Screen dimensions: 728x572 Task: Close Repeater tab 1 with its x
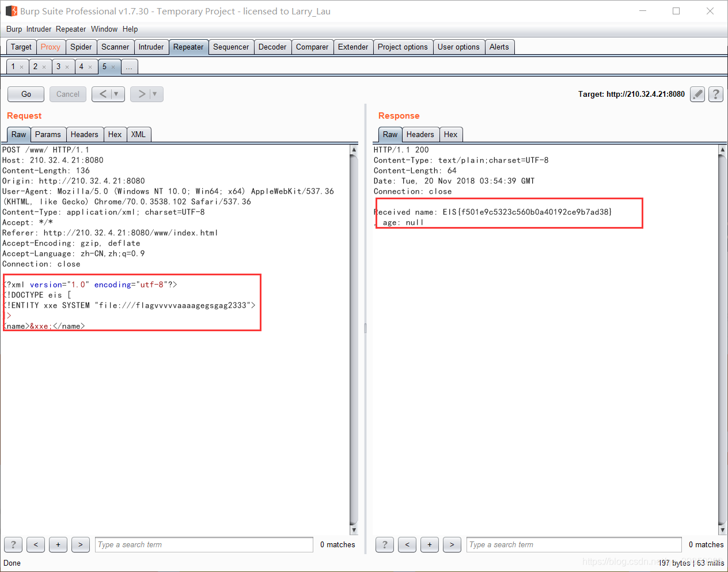pos(22,67)
